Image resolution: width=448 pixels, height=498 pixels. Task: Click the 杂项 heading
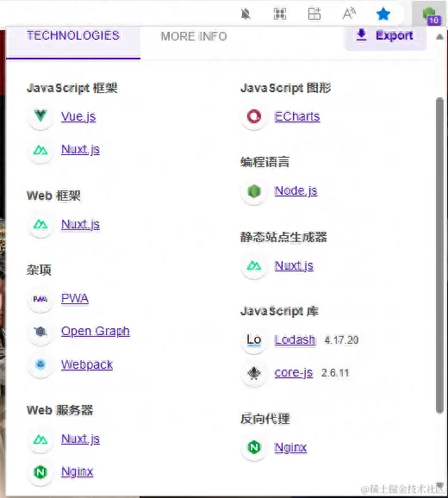pyautogui.click(x=39, y=270)
